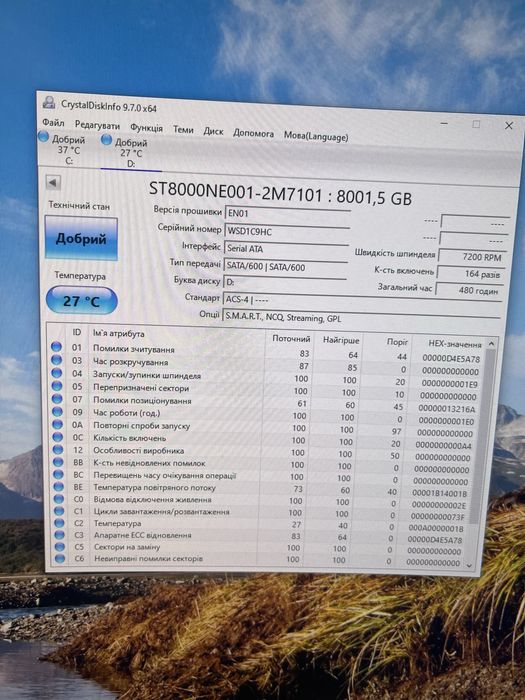Click the status circle of attribute 0A
525x700 pixels.
[58, 424]
